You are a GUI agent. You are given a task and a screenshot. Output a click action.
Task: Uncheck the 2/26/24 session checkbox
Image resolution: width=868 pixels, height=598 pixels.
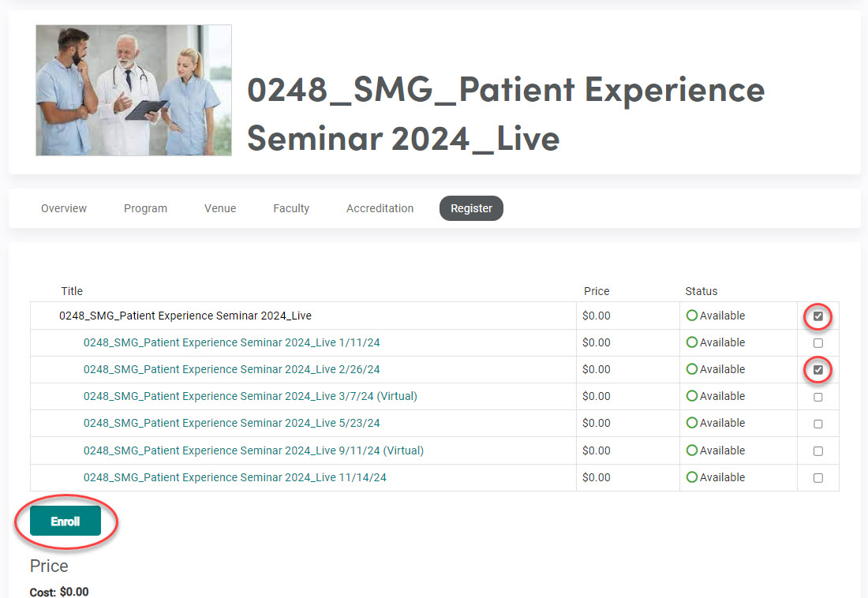817,370
